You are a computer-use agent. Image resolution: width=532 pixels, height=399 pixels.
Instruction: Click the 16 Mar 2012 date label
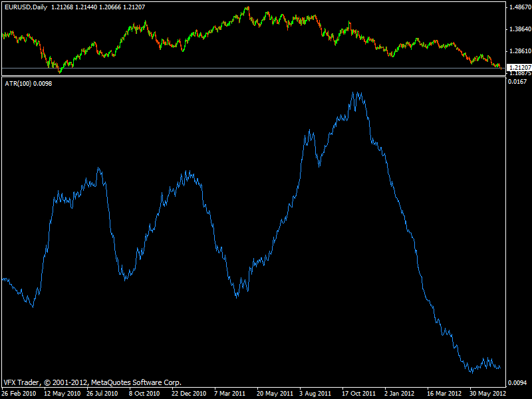tap(444, 394)
